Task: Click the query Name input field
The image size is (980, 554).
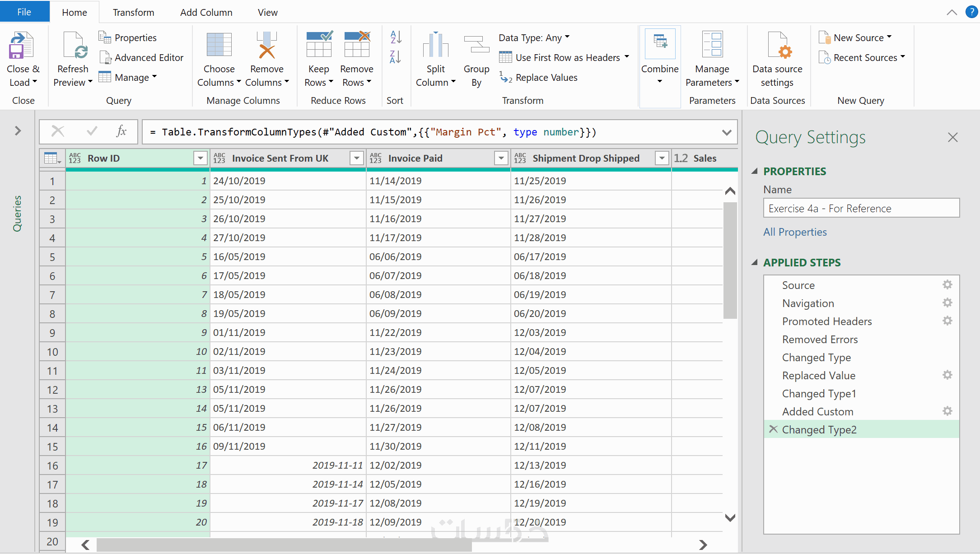Action: (861, 208)
